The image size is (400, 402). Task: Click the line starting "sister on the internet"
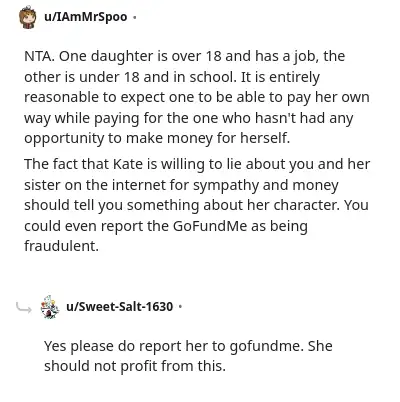coord(181,185)
